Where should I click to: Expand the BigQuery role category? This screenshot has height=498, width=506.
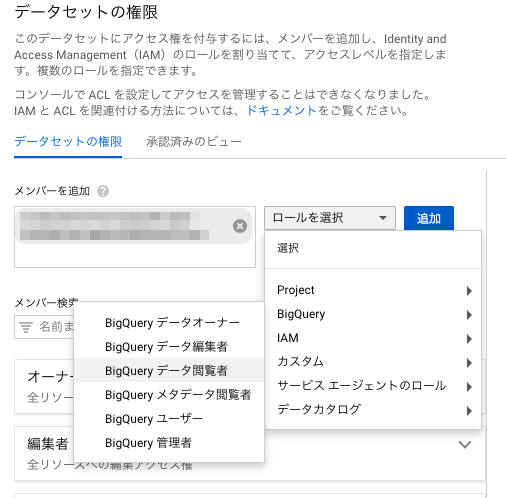point(373,314)
